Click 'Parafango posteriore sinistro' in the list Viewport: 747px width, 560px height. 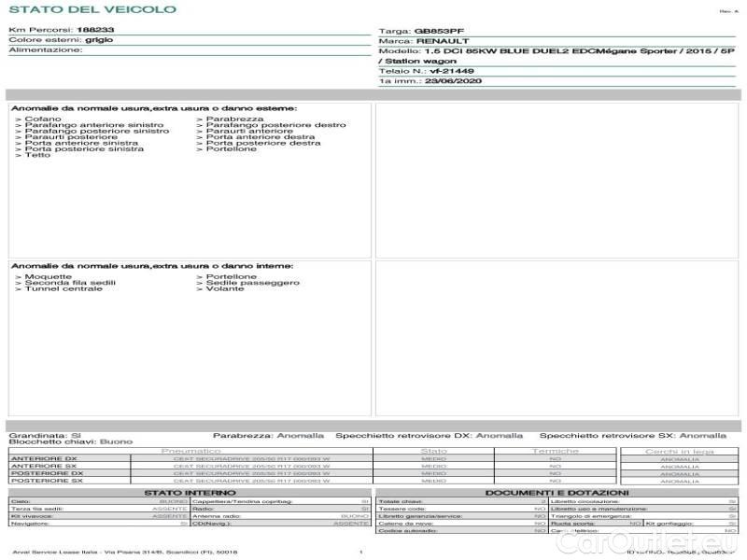click(97, 131)
